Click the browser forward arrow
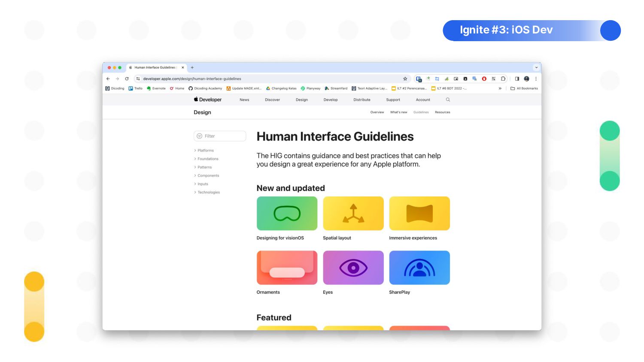 click(117, 79)
